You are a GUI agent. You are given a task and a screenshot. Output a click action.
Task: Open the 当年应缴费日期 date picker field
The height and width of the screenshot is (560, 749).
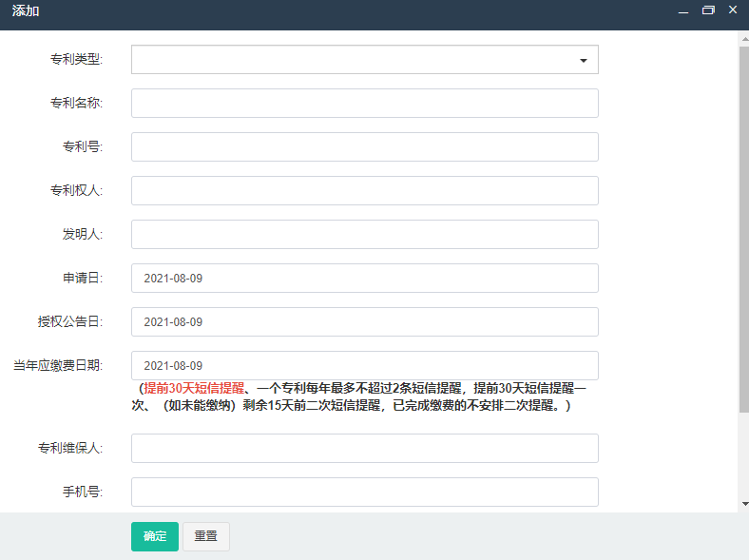point(364,365)
